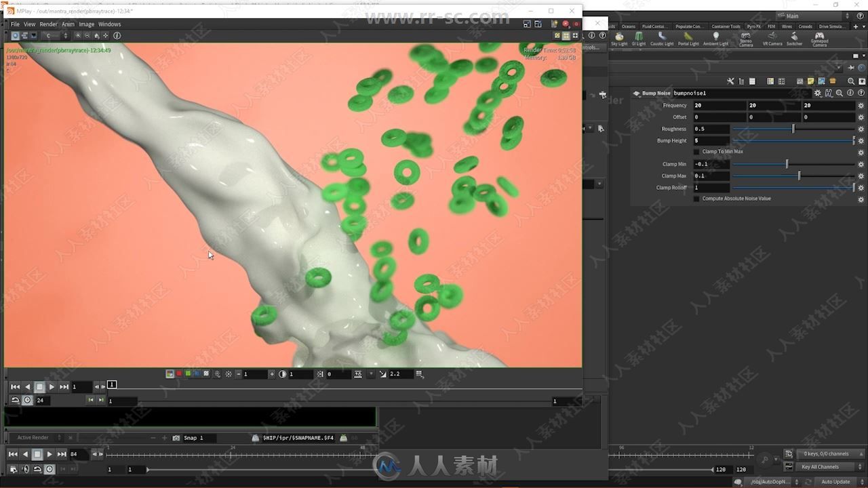Click the gamma value 2.2 field
This screenshot has width=868, height=488.
tap(401, 374)
